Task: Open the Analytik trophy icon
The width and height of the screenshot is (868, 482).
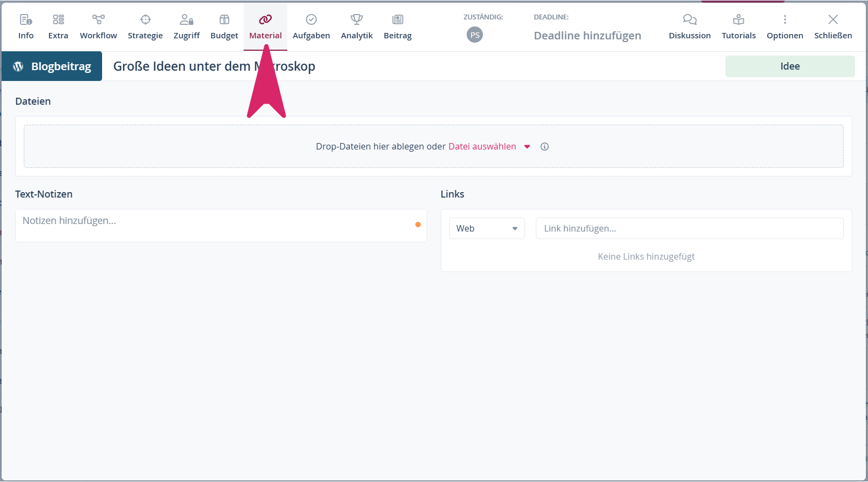Action: coord(356,20)
